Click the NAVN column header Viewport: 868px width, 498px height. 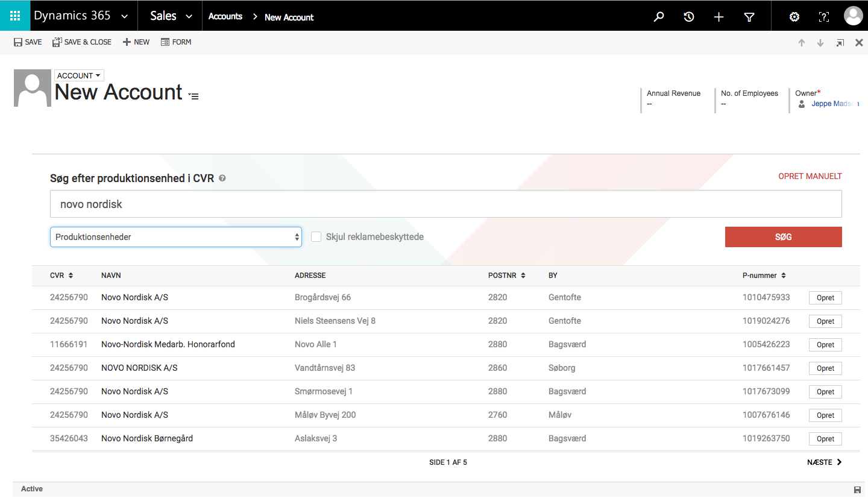click(111, 276)
